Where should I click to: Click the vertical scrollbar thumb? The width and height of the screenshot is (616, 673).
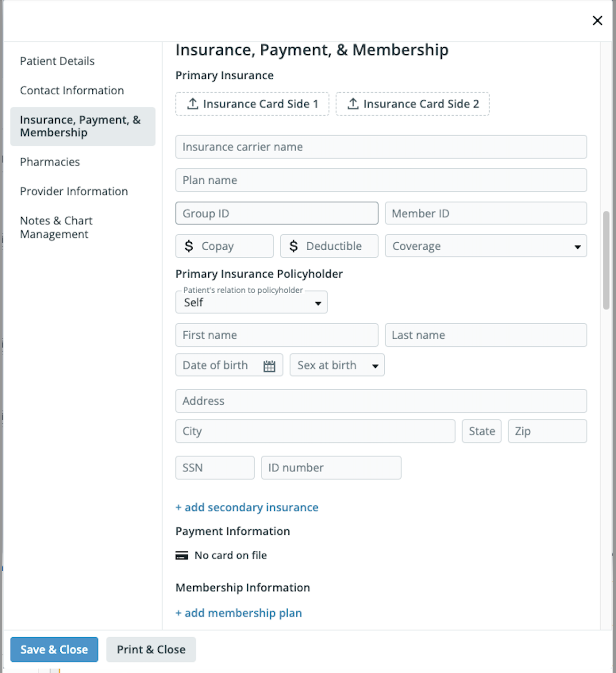[606, 260]
